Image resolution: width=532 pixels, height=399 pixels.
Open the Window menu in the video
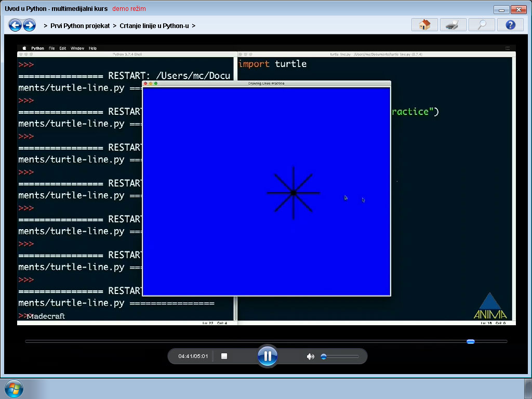tap(77, 48)
